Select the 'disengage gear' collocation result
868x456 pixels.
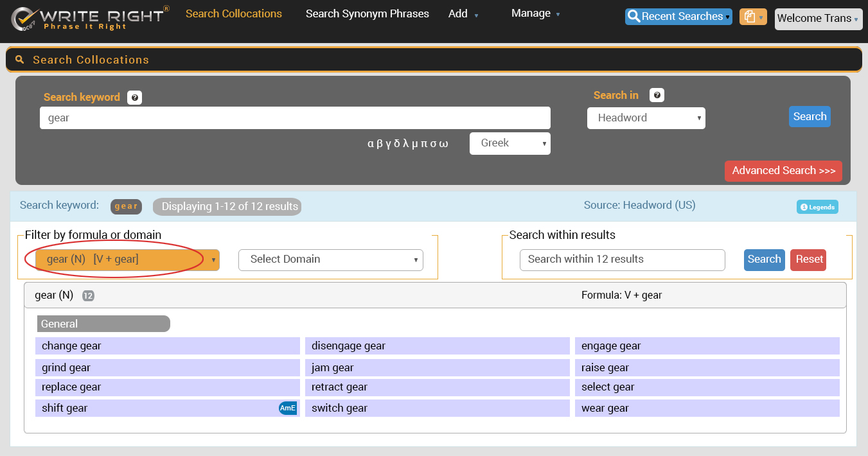coord(437,346)
